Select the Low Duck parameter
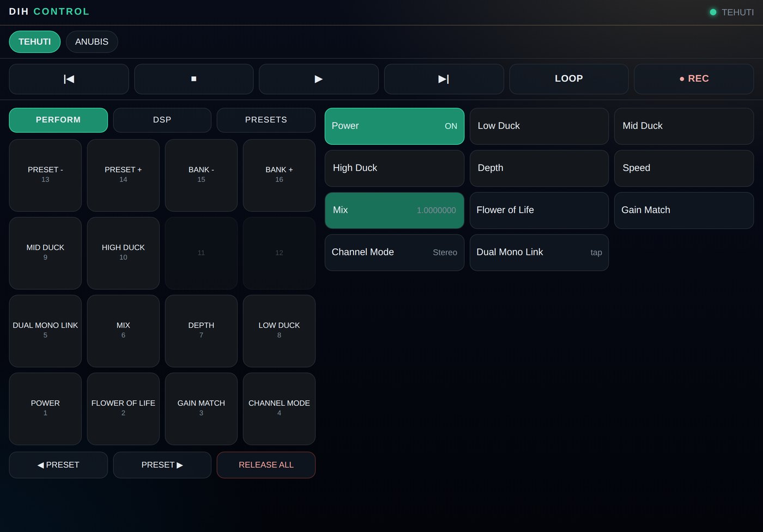This screenshot has width=763, height=532. (539, 126)
